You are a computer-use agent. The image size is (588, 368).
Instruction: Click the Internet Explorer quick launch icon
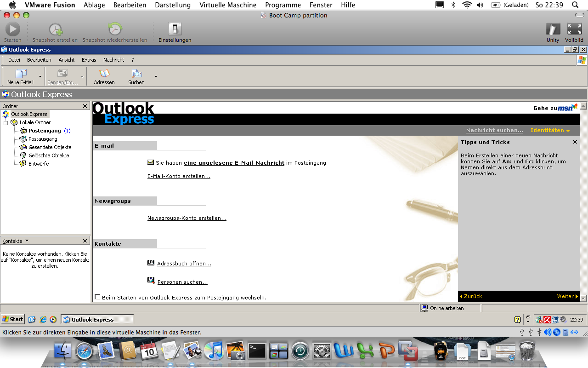point(43,319)
